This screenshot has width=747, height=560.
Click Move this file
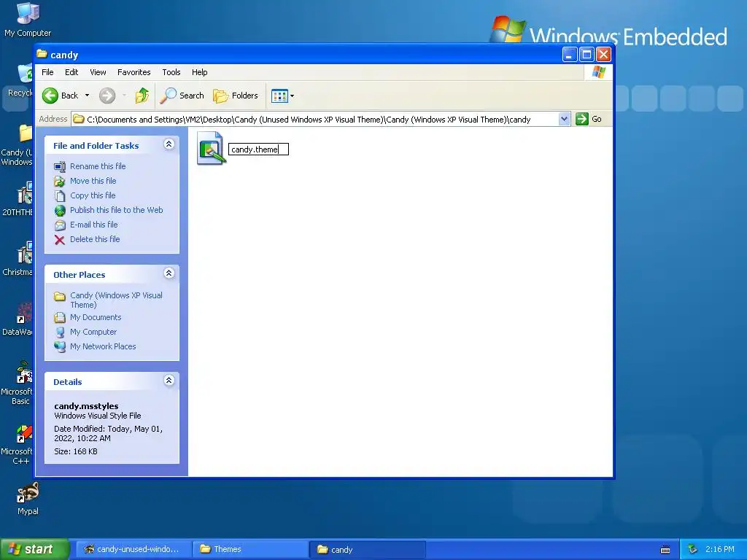coord(93,181)
